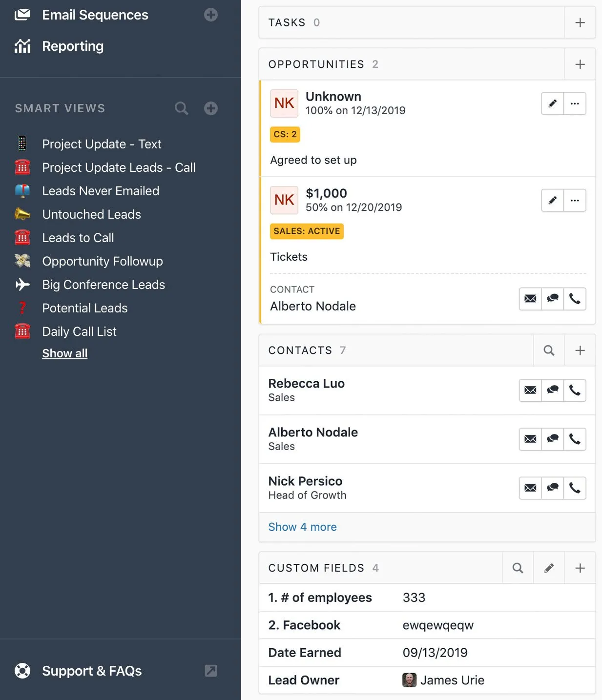Add a new Email Sequence

point(210,15)
